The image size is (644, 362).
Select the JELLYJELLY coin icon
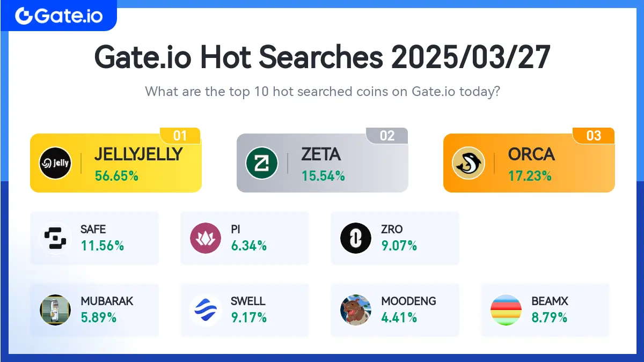[55, 162]
